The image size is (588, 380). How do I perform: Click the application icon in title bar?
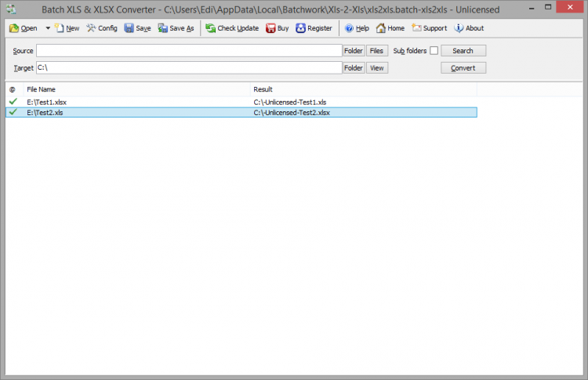click(x=11, y=9)
